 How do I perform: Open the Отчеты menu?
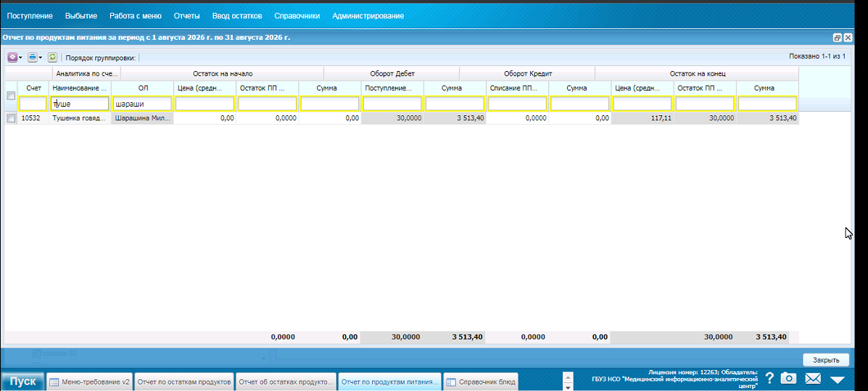coord(186,16)
